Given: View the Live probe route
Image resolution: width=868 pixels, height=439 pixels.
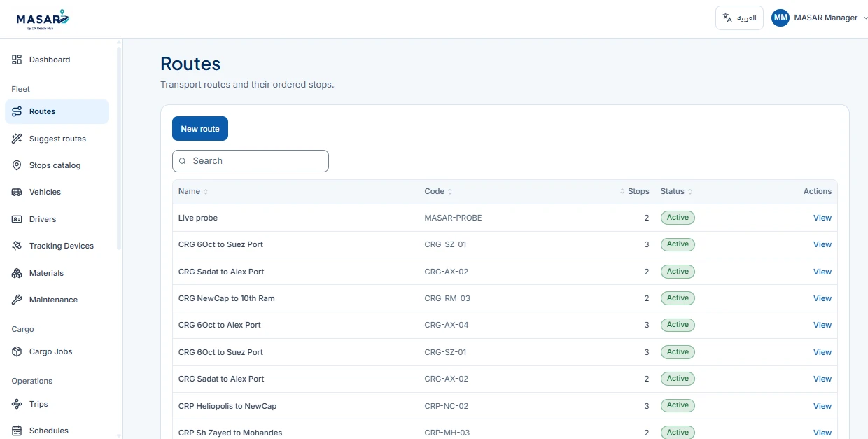Looking at the screenshot, I should (x=822, y=218).
